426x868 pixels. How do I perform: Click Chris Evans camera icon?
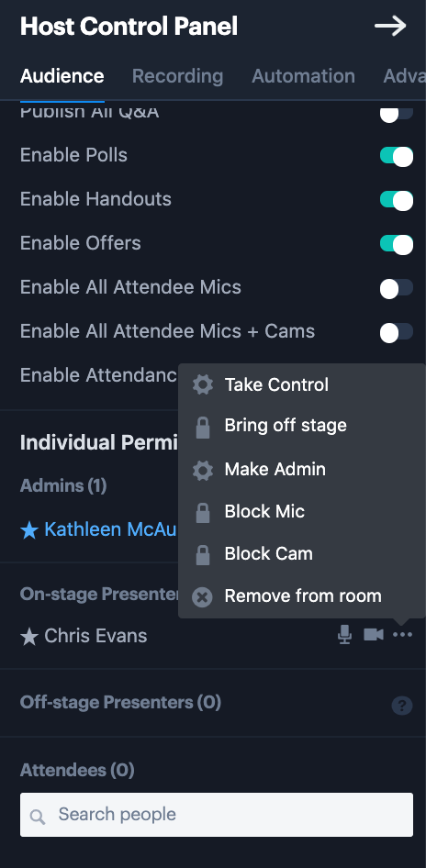point(374,634)
